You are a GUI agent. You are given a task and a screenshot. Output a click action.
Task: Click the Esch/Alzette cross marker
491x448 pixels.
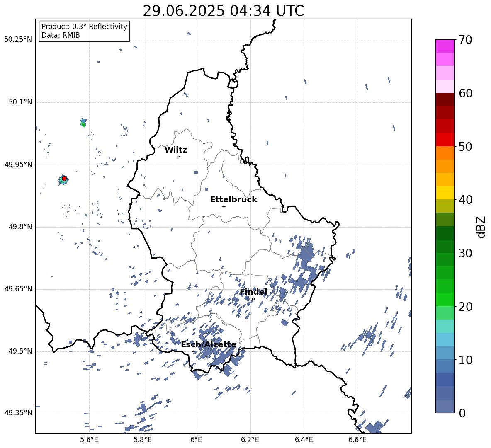click(194, 351)
